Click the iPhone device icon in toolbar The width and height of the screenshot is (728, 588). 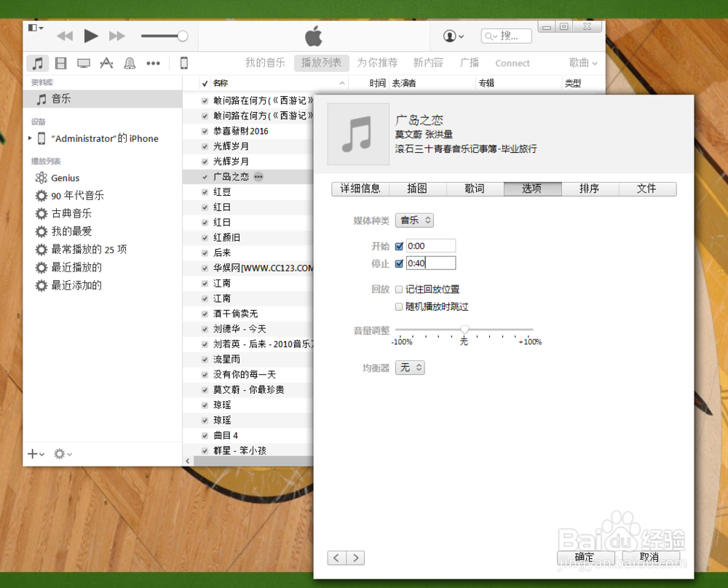[x=184, y=63]
